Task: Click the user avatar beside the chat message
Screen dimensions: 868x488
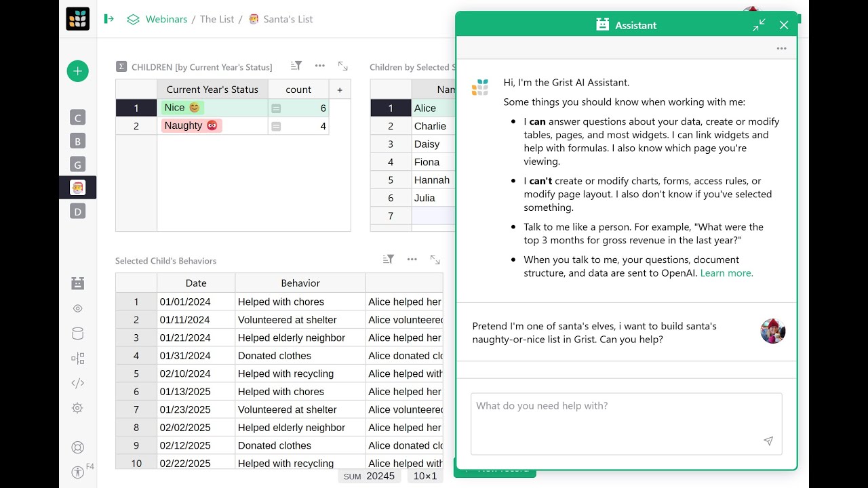Action: pos(772,331)
